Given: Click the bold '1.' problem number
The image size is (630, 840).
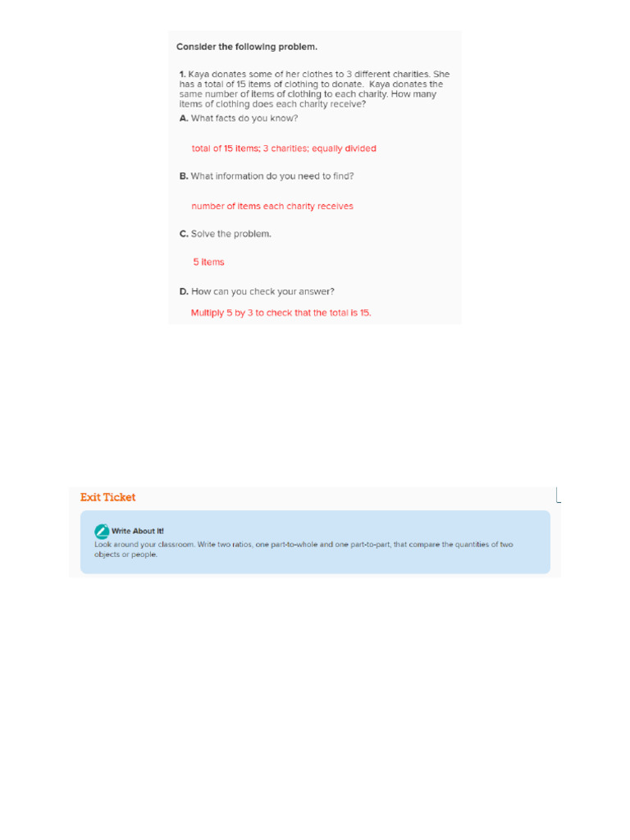Looking at the screenshot, I should [182, 74].
